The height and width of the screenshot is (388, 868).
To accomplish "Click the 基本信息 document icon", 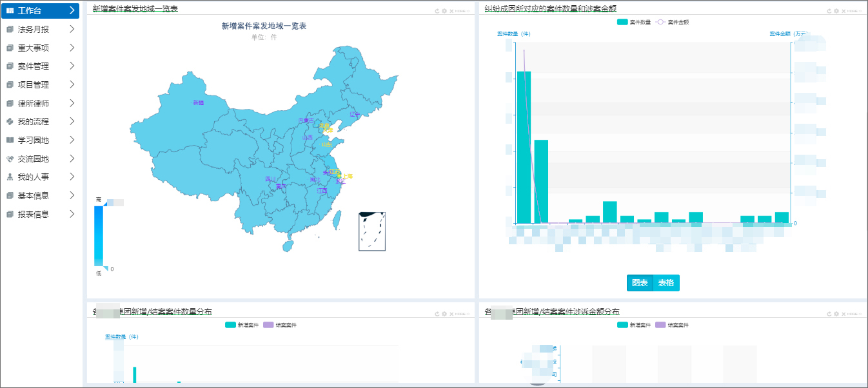I will [x=10, y=195].
